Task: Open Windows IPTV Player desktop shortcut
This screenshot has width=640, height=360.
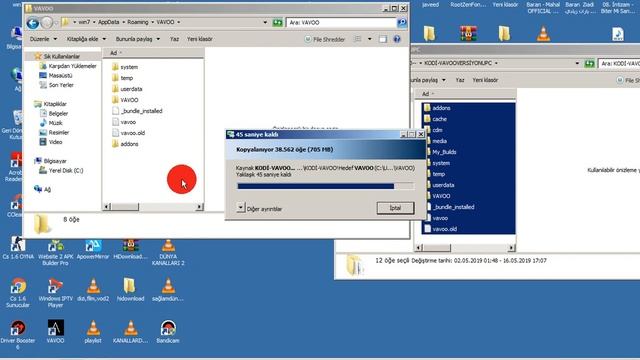Action: [x=55, y=292]
